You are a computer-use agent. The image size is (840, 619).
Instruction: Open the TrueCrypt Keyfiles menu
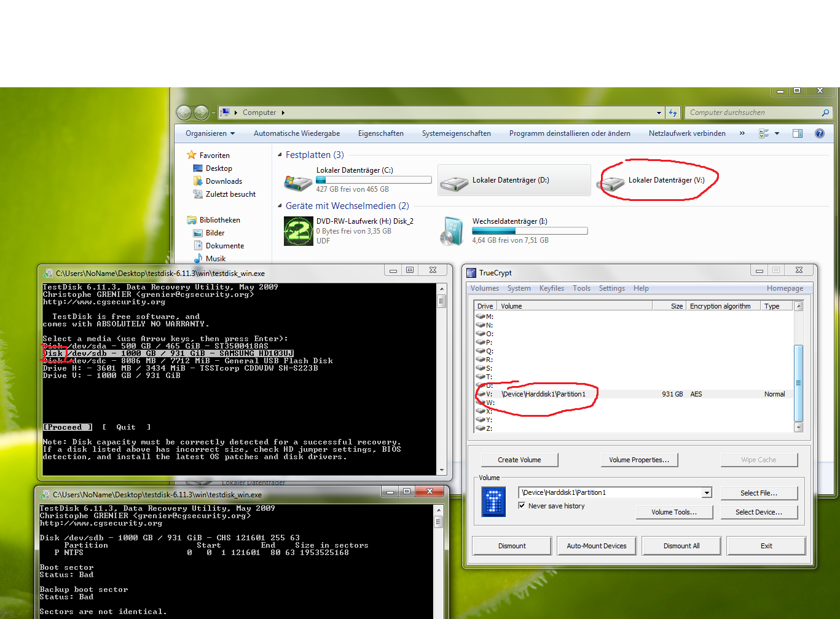(552, 288)
